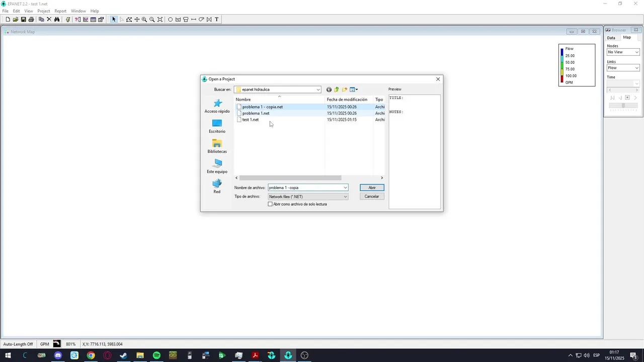Open the View menu
Viewport: 644px width, 362px height.
(x=29, y=11)
